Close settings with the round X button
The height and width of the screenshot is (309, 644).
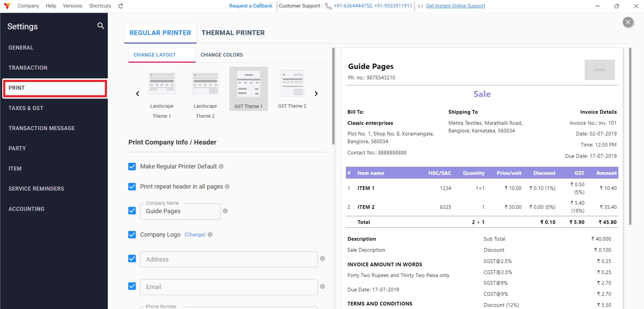(628, 22)
